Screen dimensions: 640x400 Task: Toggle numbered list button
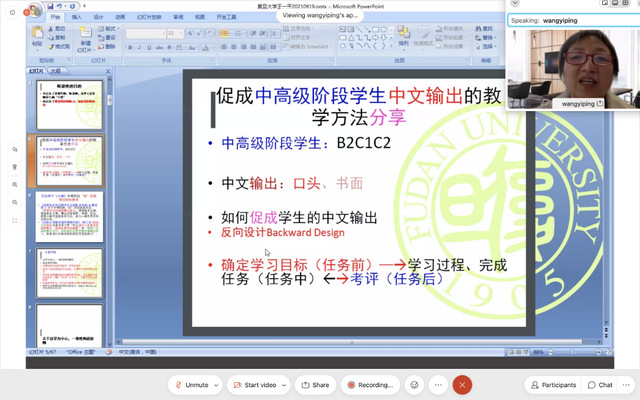tap(238, 33)
